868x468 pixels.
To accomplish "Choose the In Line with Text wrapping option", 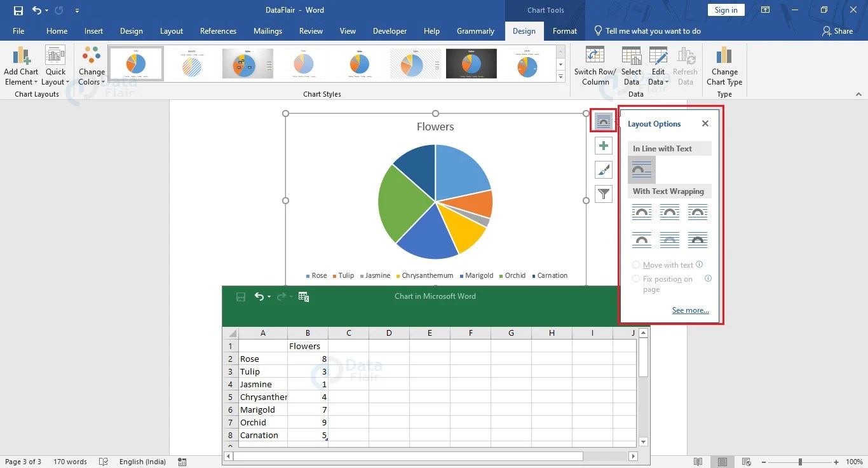I will pos(641,169).
